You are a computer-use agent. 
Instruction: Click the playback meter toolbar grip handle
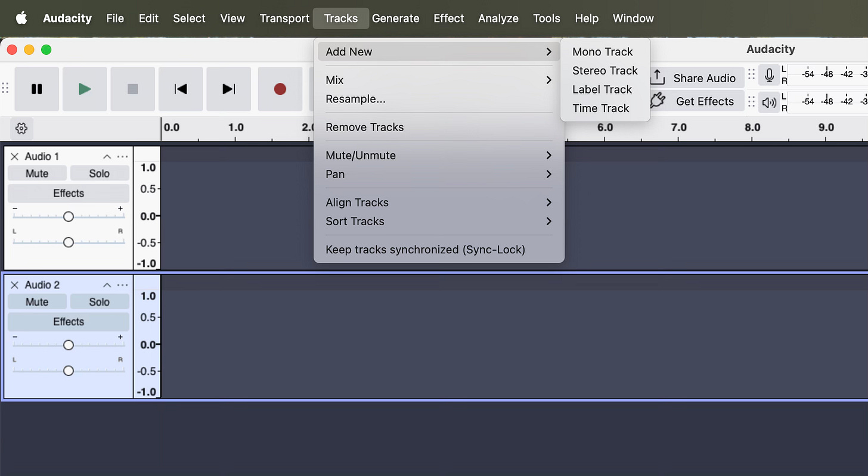[x=751, y=101]
